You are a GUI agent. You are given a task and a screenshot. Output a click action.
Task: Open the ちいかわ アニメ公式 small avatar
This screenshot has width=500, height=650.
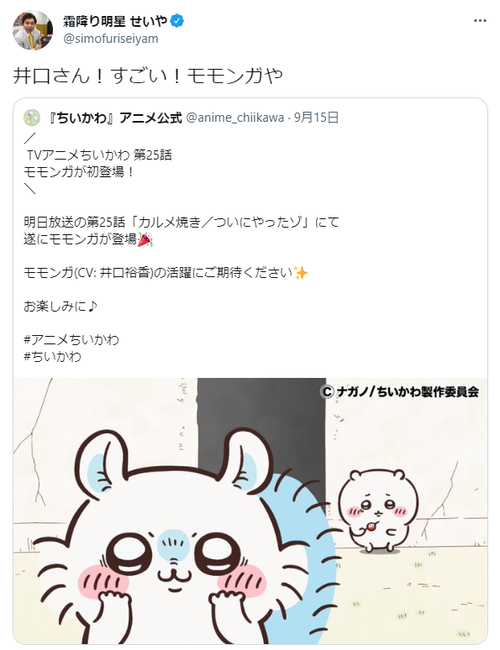click(32, 118)
